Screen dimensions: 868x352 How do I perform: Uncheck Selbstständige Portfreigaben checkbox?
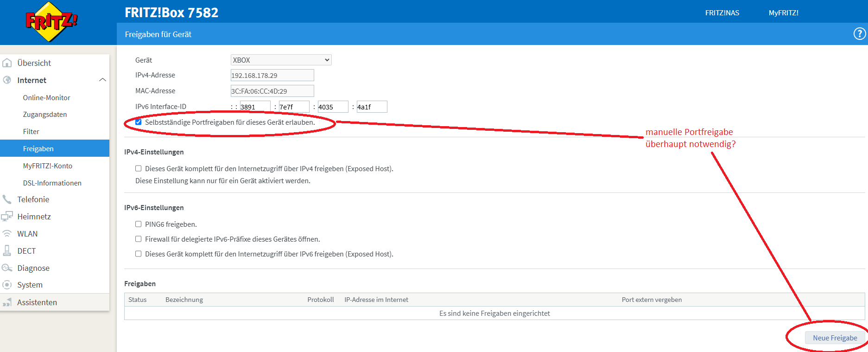coord(138,122)
